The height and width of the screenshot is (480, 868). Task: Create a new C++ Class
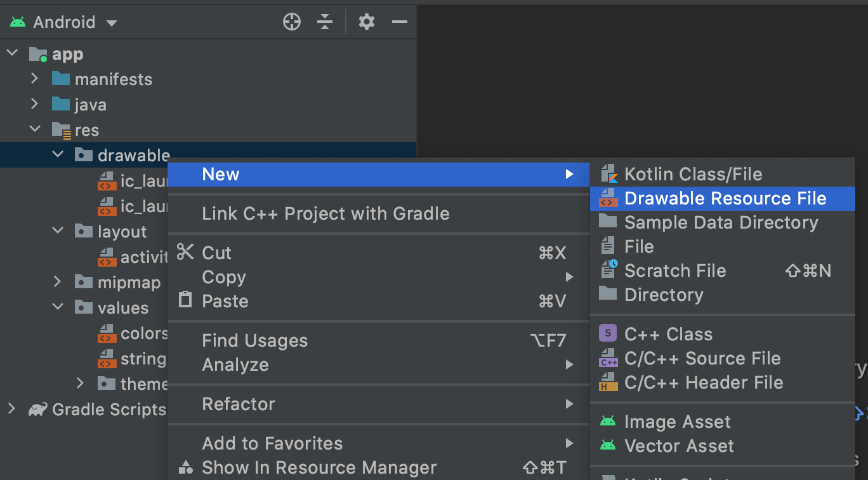click(x=723, y=334)
